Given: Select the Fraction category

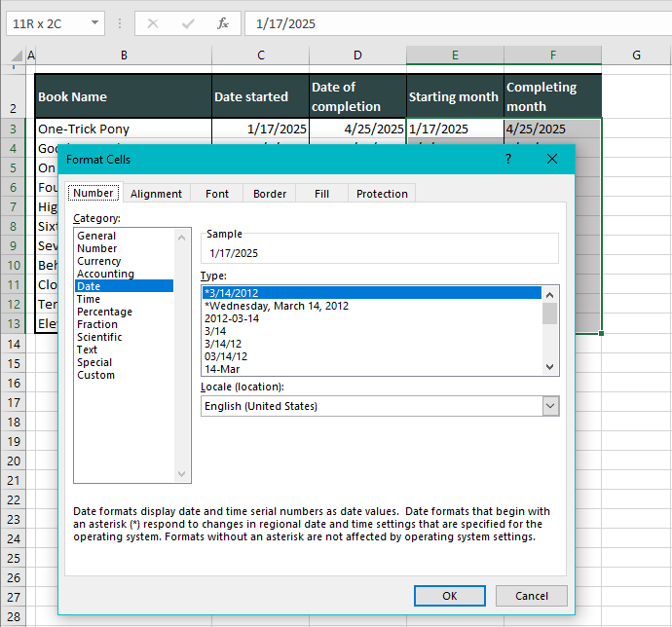Looking at the screenshot, I should [125, 324].
